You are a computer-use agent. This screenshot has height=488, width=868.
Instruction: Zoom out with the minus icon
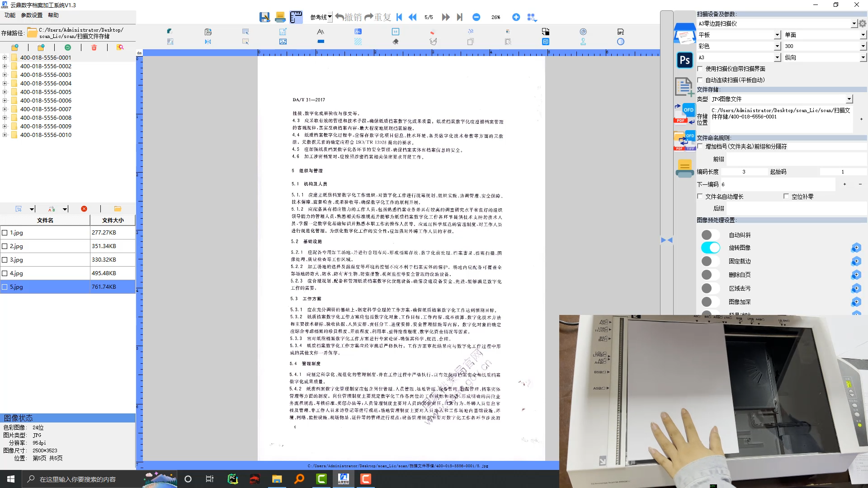coord(476,17)
